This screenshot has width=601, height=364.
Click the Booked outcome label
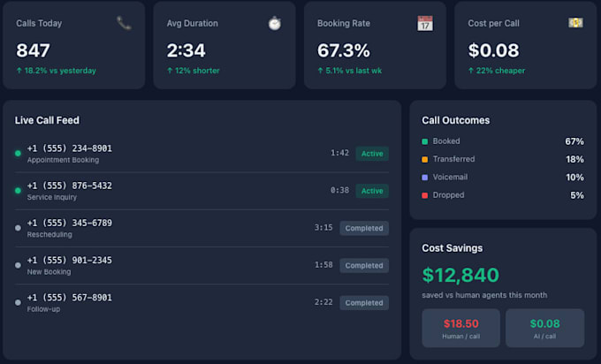[446, 141]
